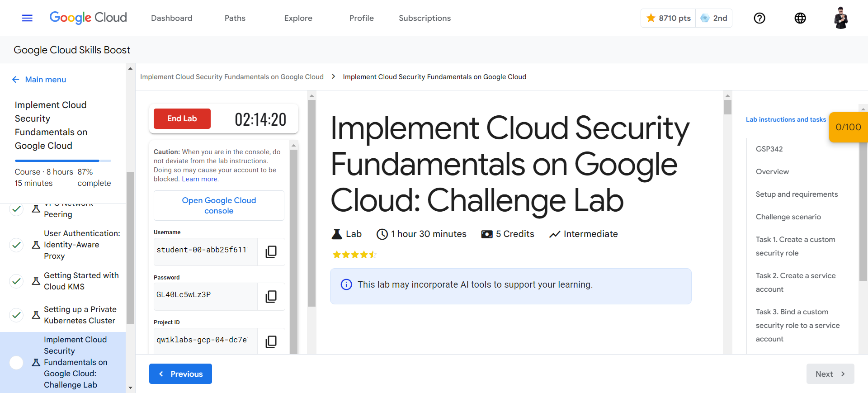Open Getting Started with Cloud KMS lab

coord(81,281)
